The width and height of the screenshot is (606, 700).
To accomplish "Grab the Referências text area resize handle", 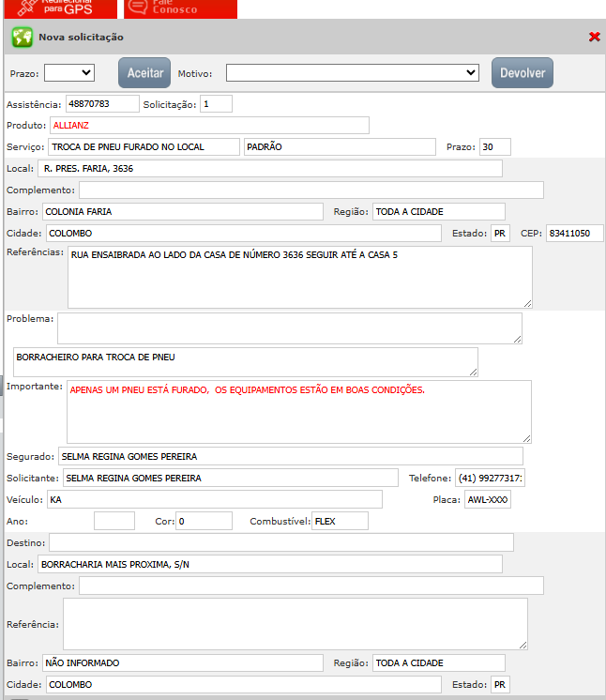I will coord(527,303).
